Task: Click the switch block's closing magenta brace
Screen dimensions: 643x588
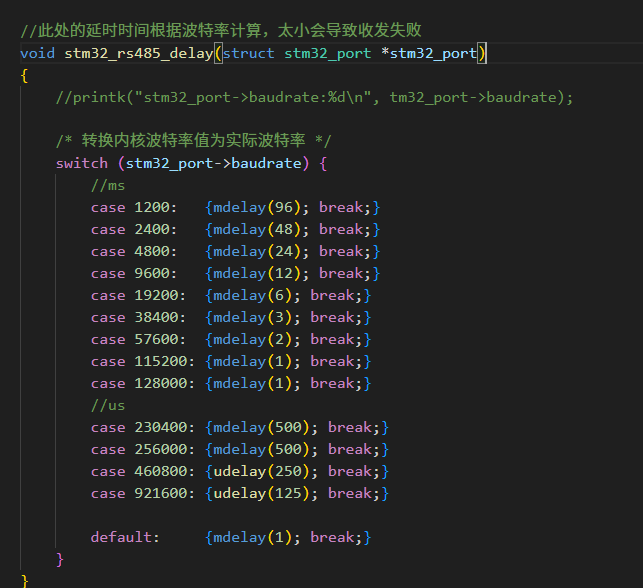Action: 60,560
